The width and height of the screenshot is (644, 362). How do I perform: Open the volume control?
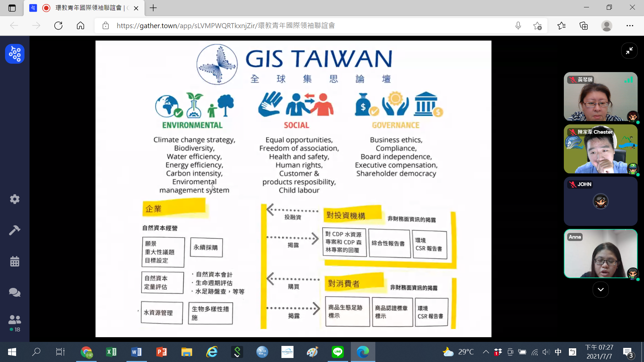click(546, 352)
